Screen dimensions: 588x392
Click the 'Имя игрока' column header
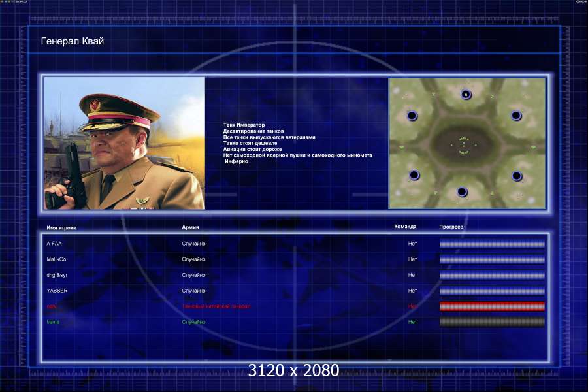tap(61, 228)
